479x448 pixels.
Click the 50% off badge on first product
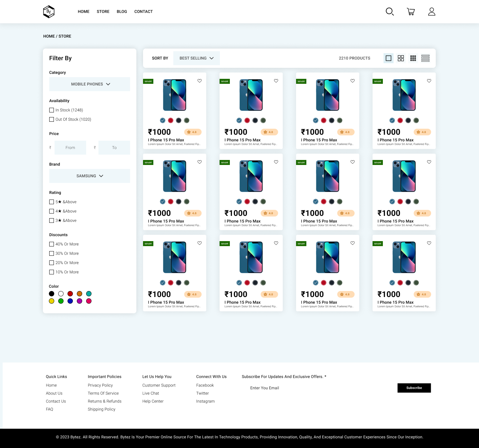point(148,81)
